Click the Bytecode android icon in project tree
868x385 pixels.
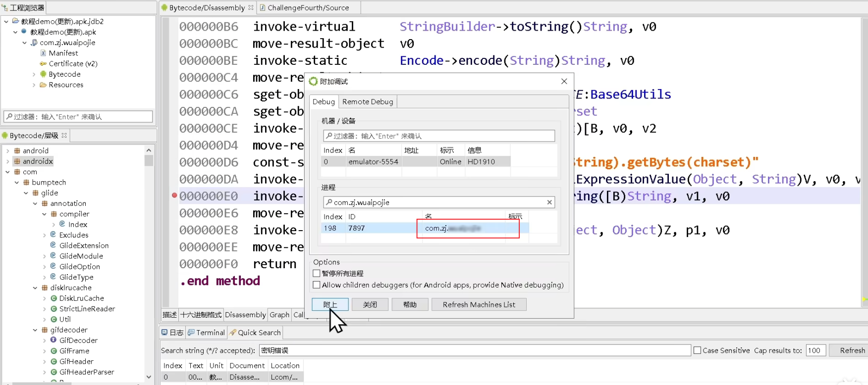click(43, 74)
